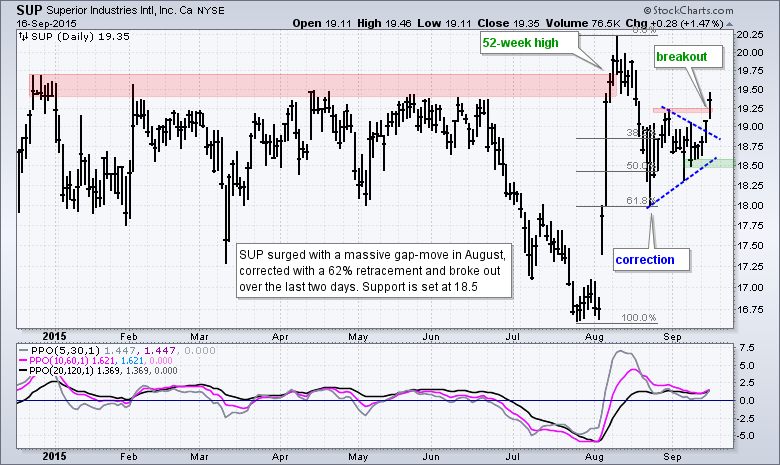
Task: Click the -5.0 label on PPO axis
Action: point(745,436)
